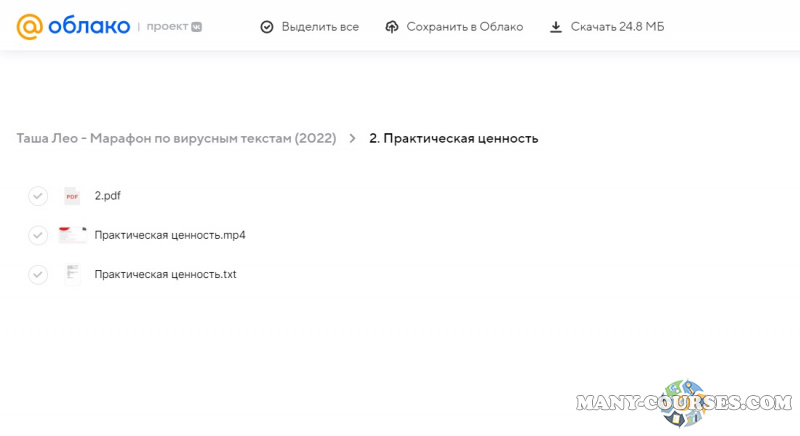
Task: Open the 2.pdf file icon
Action: click(72, 196)
